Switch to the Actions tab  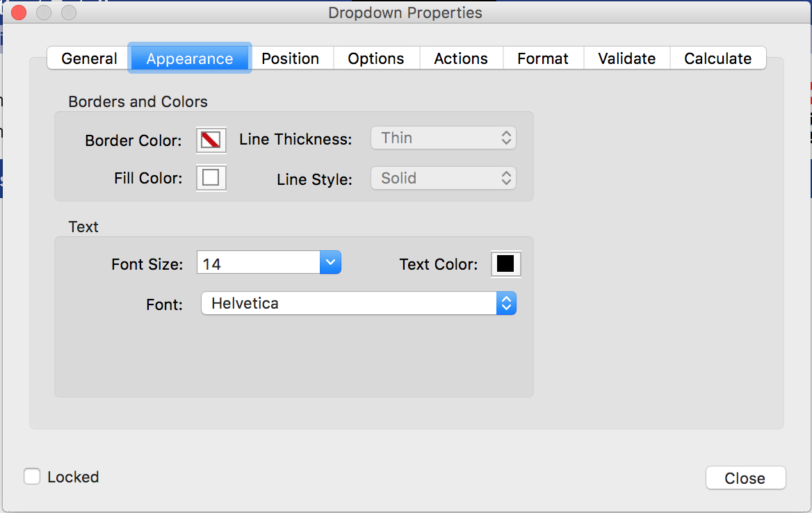pos(461,58)
